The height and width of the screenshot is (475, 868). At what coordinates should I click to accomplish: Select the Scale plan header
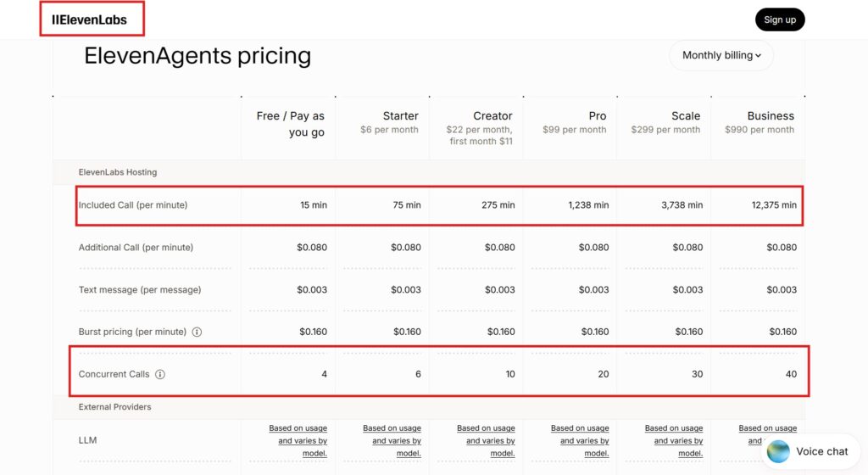pos(686,116)
